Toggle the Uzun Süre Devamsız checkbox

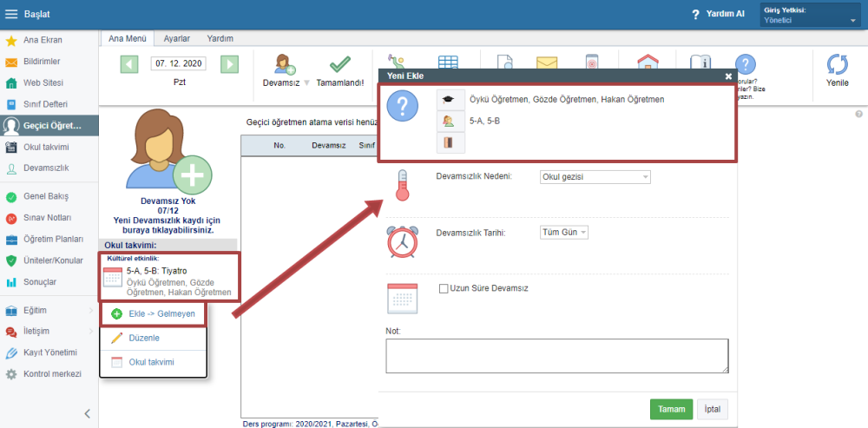tap(443, 288)
